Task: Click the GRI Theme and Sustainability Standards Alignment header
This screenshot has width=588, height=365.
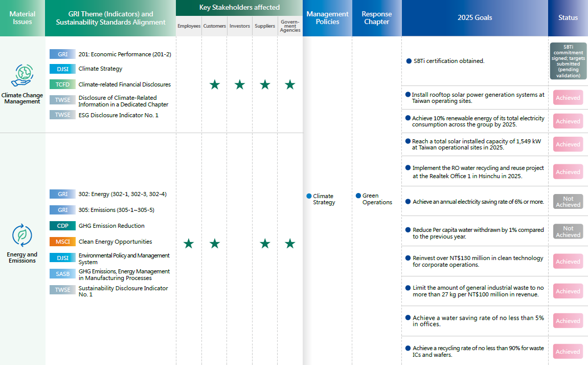Action: coord(110,18)
